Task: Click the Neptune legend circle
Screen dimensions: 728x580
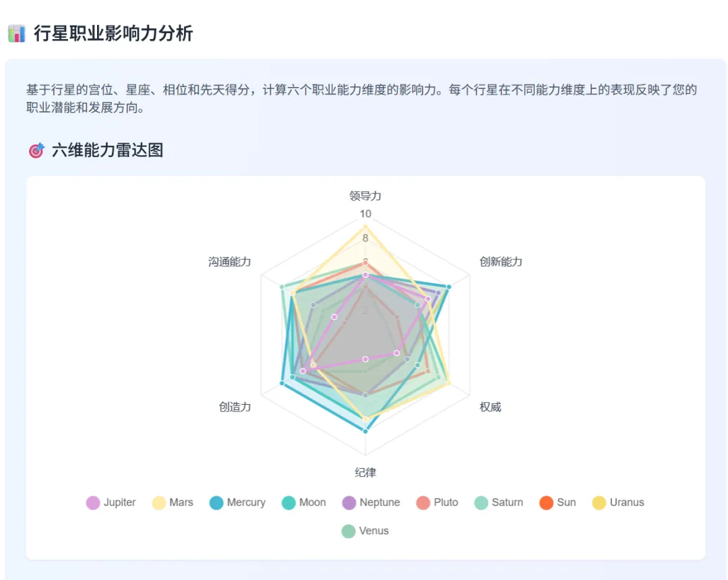Action: 348,503
